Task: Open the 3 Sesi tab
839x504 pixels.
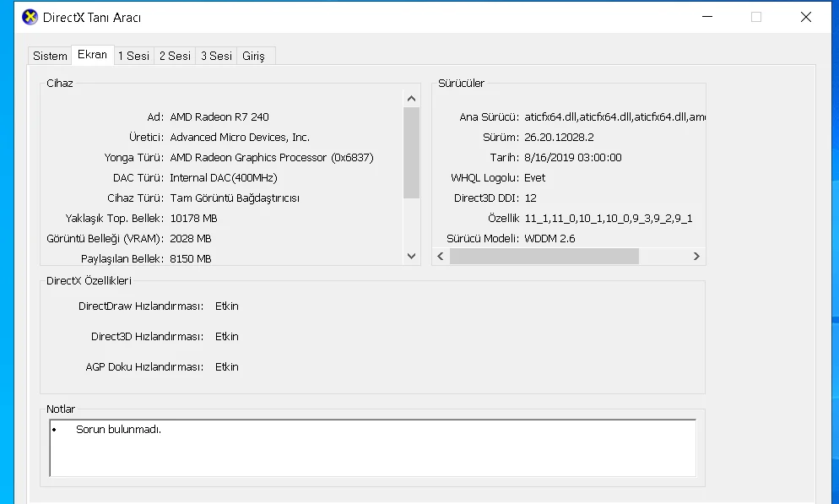Action: coord(216,56)
